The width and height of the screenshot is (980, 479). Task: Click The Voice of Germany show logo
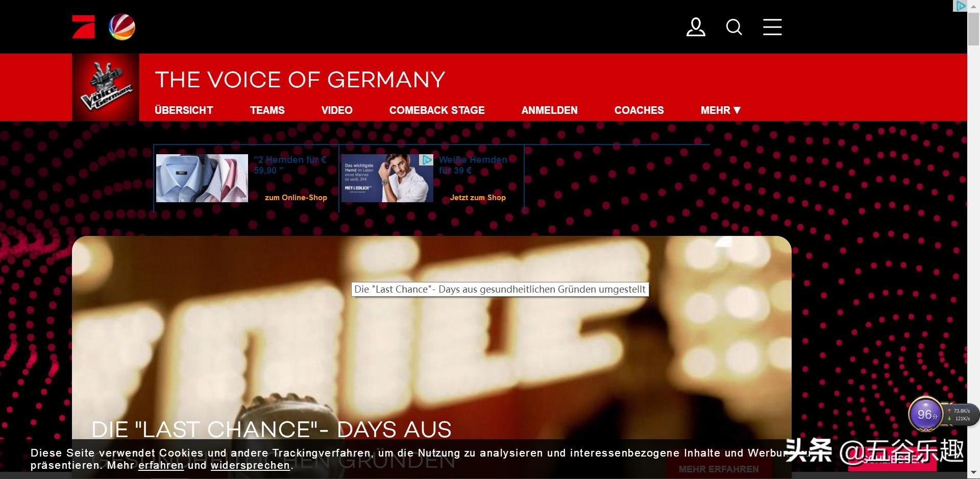click(106, 87)
